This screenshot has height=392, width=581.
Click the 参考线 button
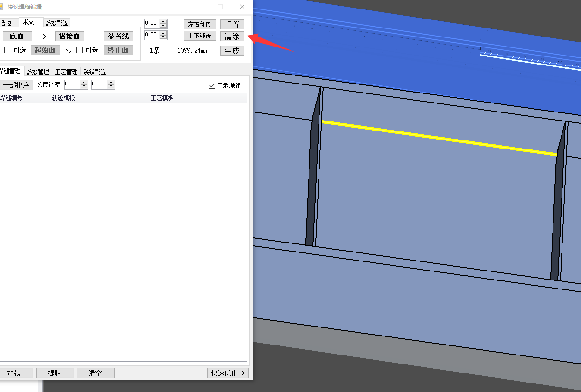coord(118,36)
